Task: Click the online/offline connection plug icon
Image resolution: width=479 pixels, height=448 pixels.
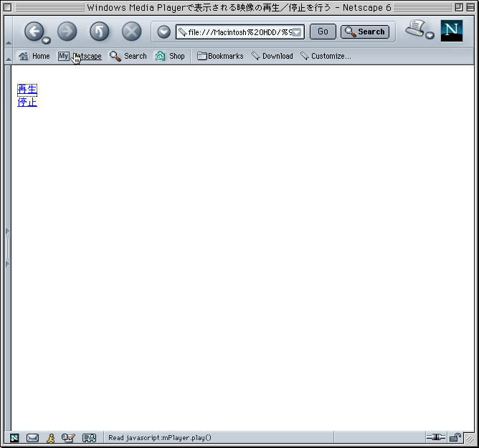Action: (x=436, y=437)
